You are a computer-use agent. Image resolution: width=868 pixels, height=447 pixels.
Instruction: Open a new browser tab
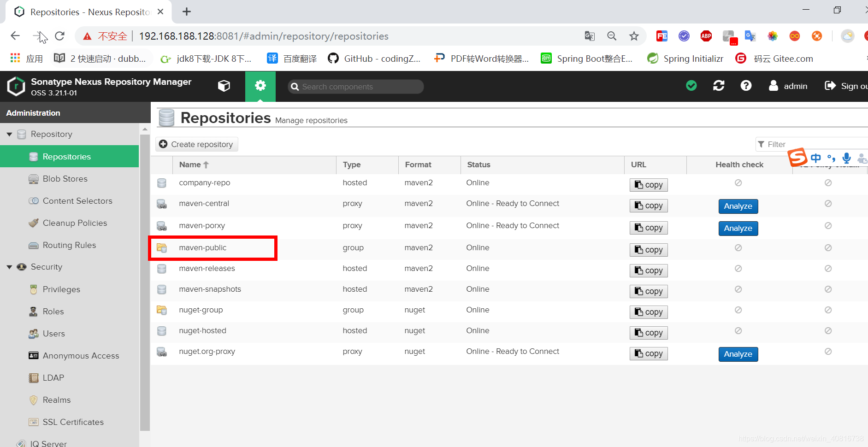point(187,12)
